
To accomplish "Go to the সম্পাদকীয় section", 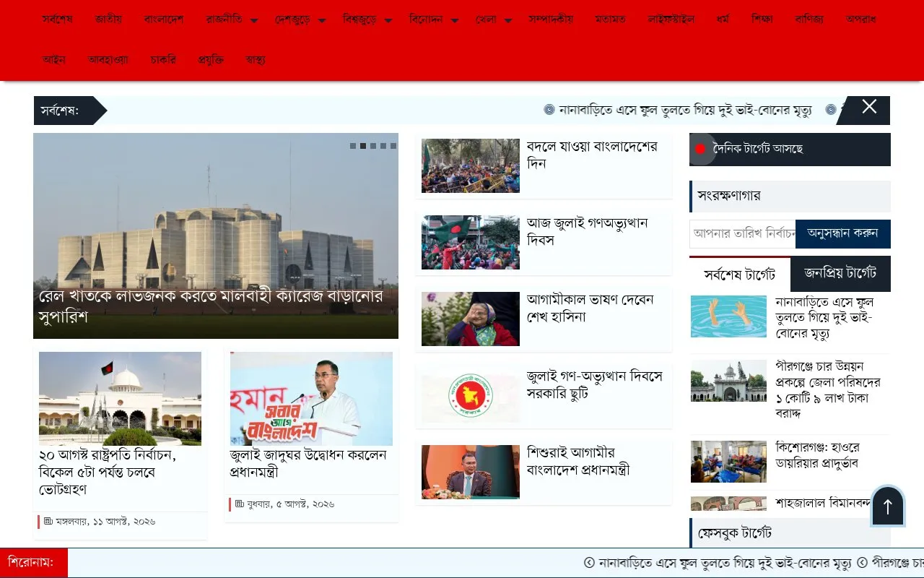I will 551,19.
